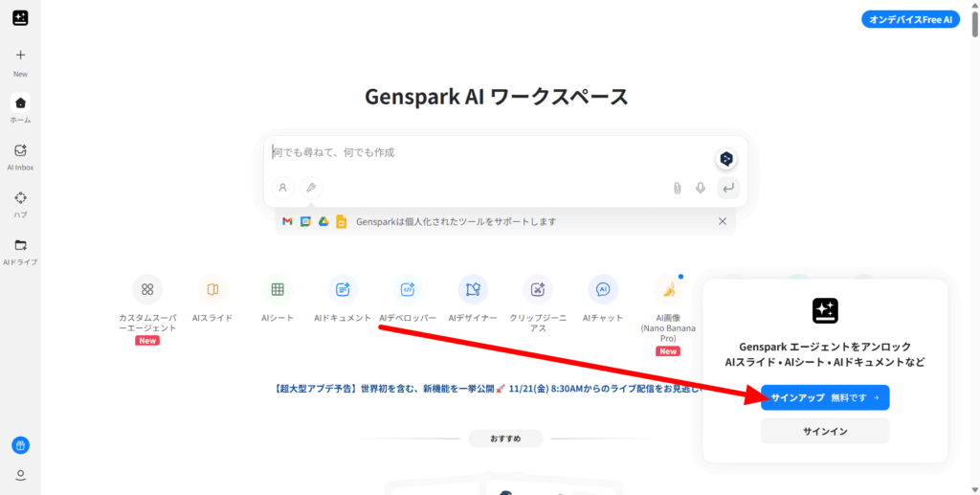
Task: Start AIチャット from the tool row
Action: click(603, 289)
